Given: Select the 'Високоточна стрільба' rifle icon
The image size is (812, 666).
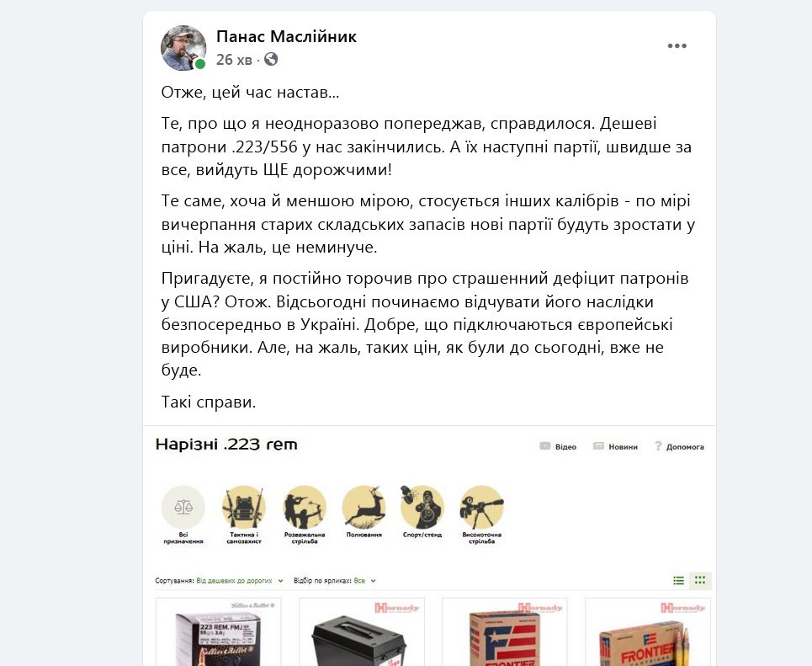Looking at the screenshot, I should click(x=481, y=508).
